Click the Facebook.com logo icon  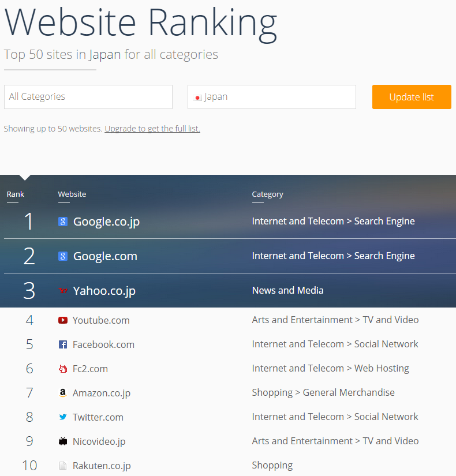point(63,344)
